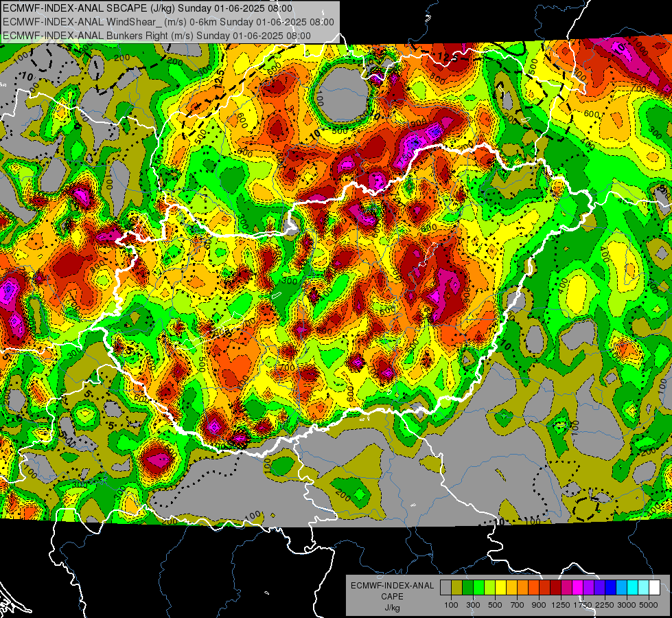Screen dimensions: 672x618
Task: Click the olive swatch in CAPE legend
Action: click(x=457, y=587)
